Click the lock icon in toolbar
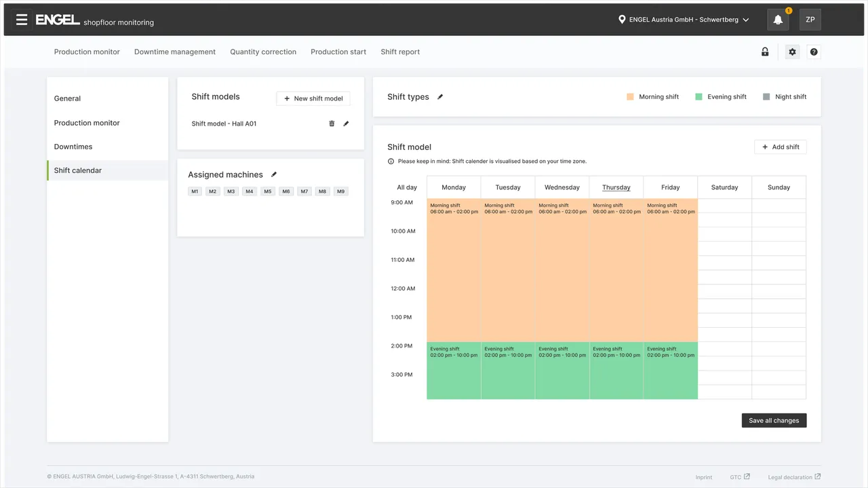This screenshot has width=868, height=488. (x=765, y=52)
